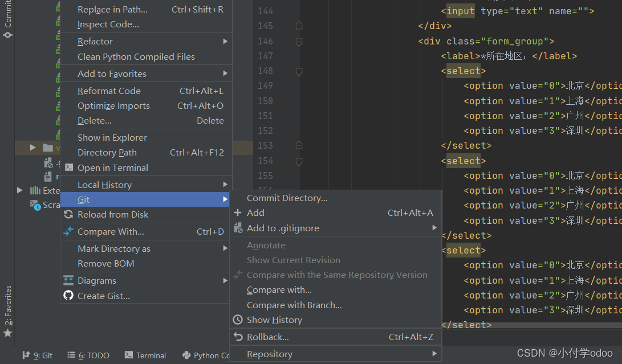
Task: Select Inspect Code menu entry
Action: pos(147,24)
